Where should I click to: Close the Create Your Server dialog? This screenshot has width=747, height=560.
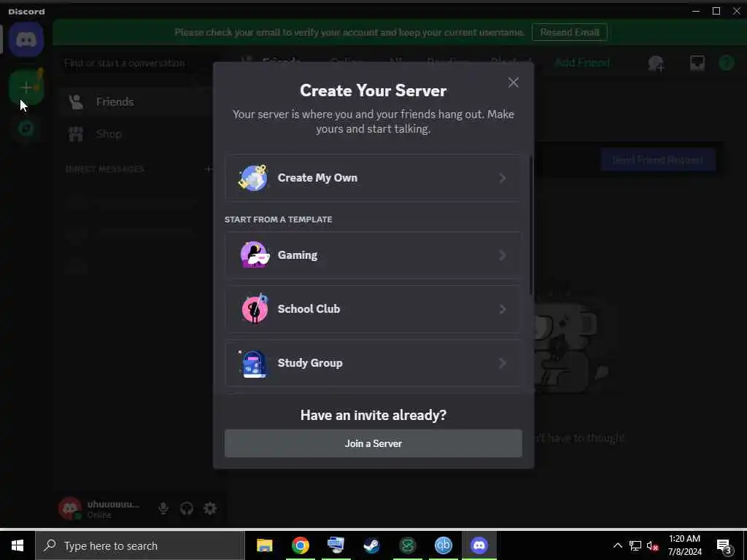[513, 82]
